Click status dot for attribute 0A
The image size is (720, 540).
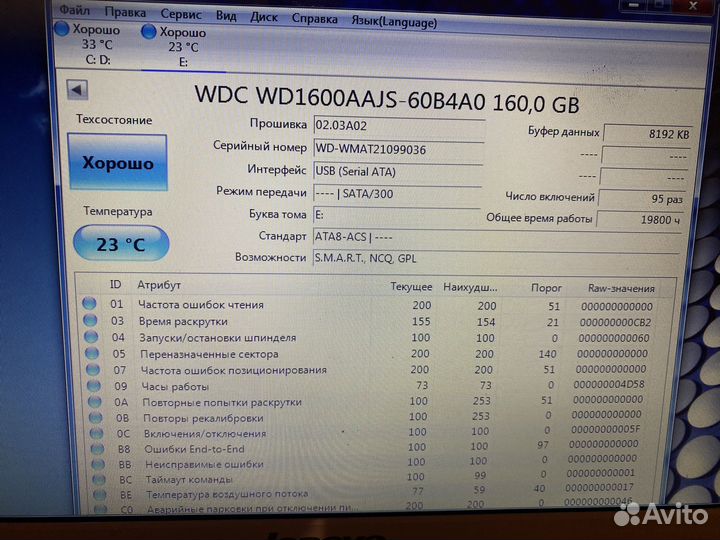(95, 402)
